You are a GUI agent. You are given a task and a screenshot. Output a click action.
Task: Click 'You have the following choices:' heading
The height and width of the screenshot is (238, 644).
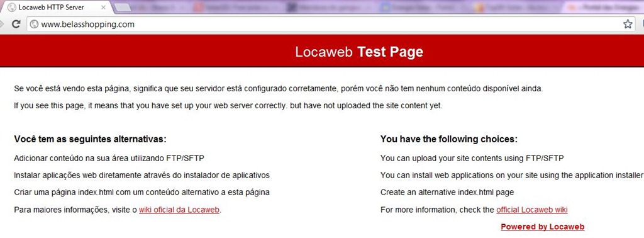coord(449,139)
